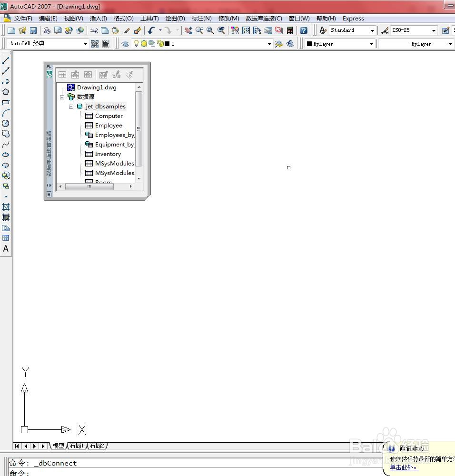Open the Help question mark icon

tap(304, 30)
